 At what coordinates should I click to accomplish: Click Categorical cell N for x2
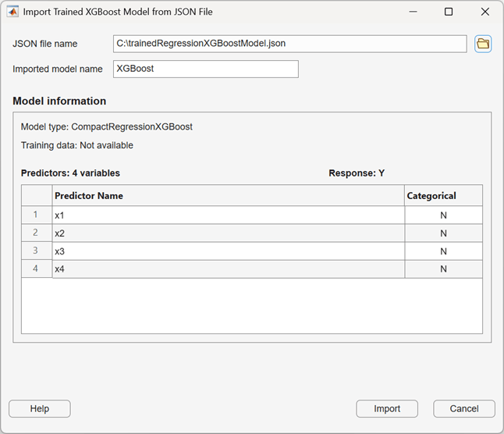444,233
